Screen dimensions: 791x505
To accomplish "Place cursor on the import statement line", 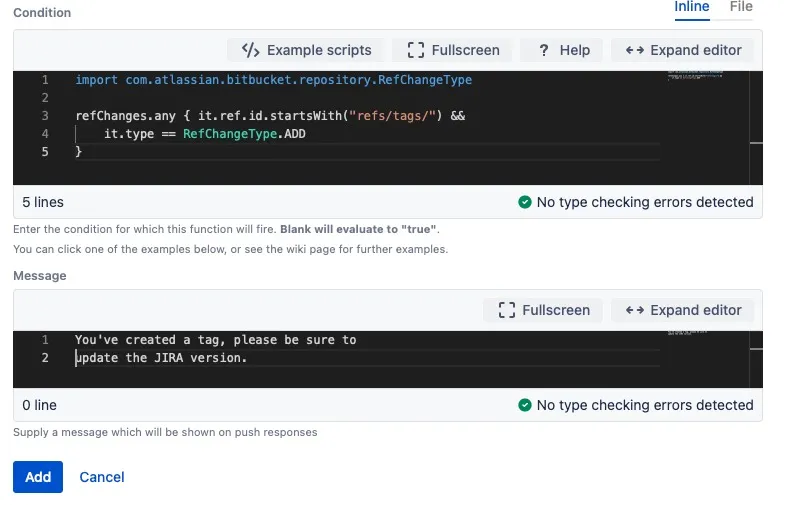I will (273, 80).
